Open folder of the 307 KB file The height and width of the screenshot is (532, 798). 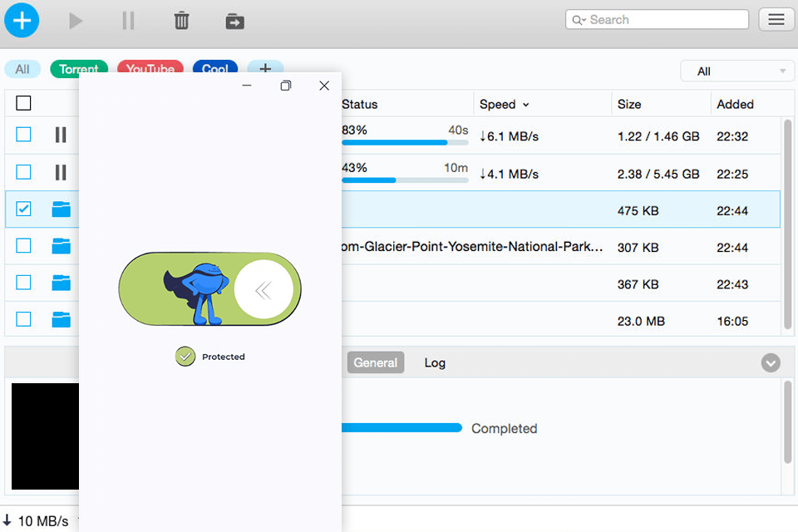click(61, 245)
